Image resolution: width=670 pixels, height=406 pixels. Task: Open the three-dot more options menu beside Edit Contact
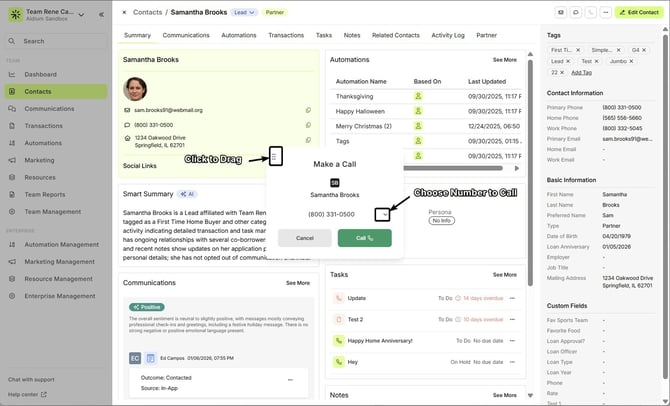tap(606, 12)
